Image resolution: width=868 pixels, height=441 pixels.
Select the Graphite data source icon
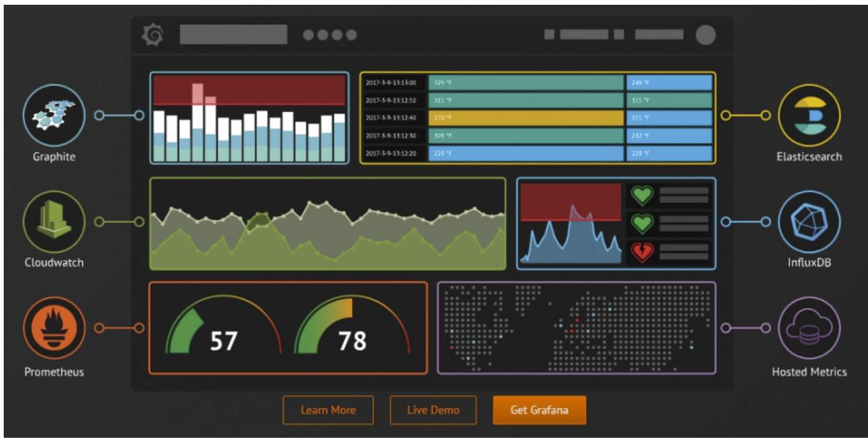(x=54, y=115)
